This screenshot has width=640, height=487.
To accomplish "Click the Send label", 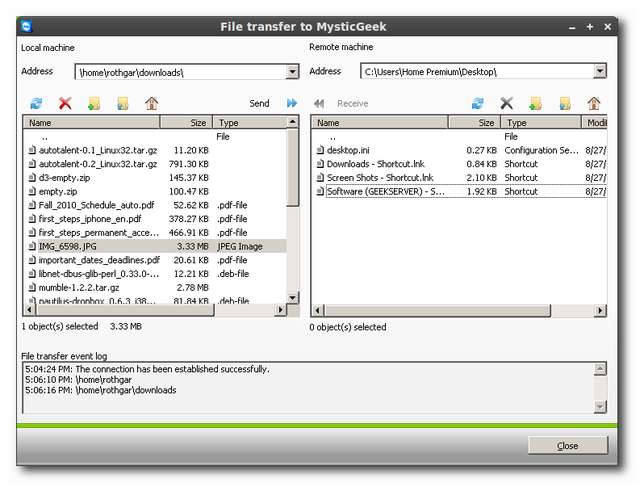I will coord(259,104).
